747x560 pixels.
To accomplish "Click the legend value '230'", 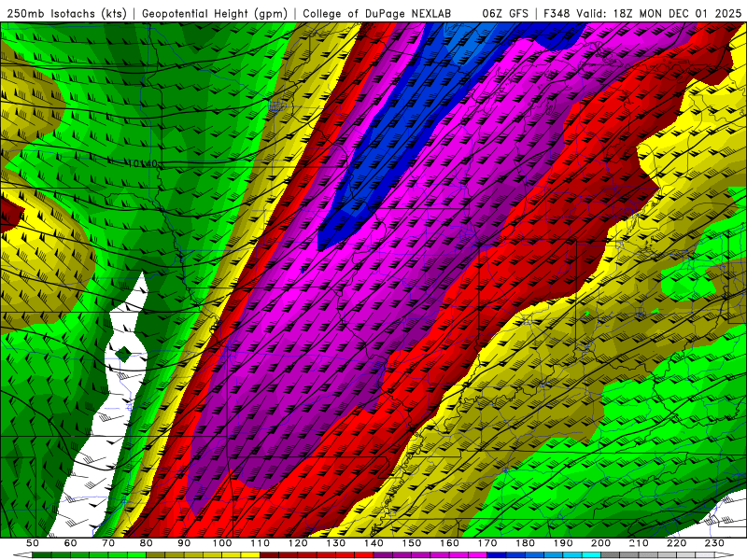I will pyautogui.click(x=714, y=543).
